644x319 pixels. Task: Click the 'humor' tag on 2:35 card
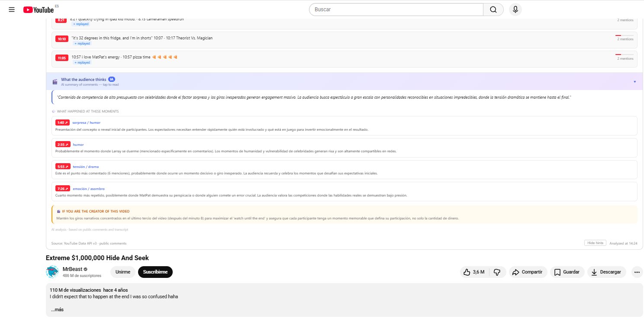[78, 145]
